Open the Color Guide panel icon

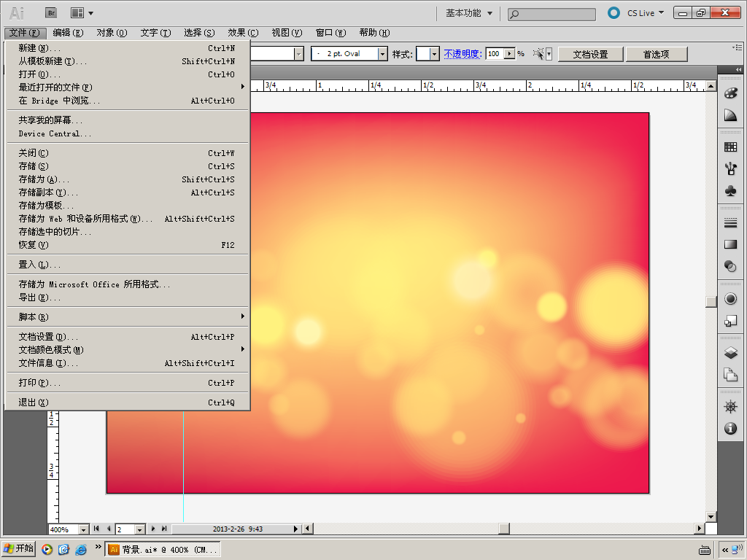point(730,115)
